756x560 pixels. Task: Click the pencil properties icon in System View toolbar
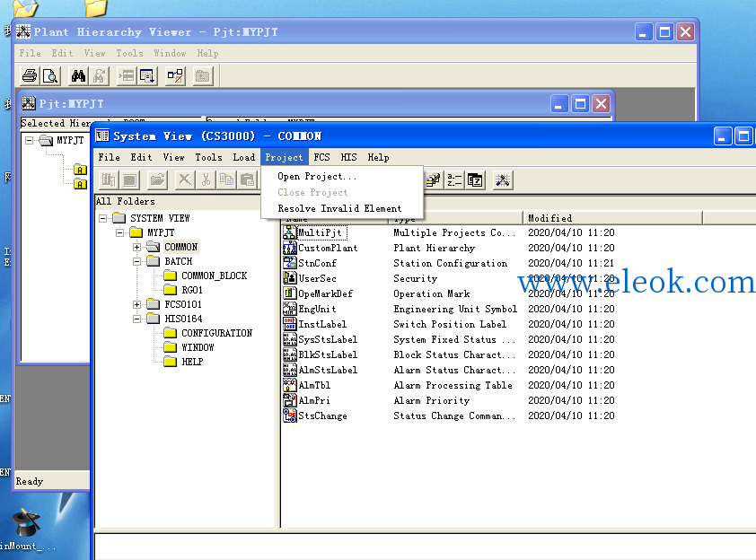pos(433,180)
